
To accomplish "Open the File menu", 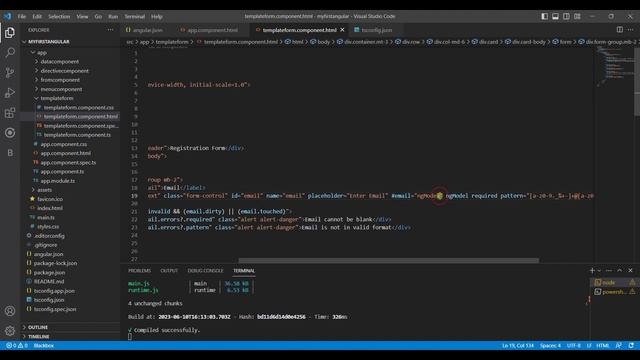I will pyautogui.click(x=22, y=17).
